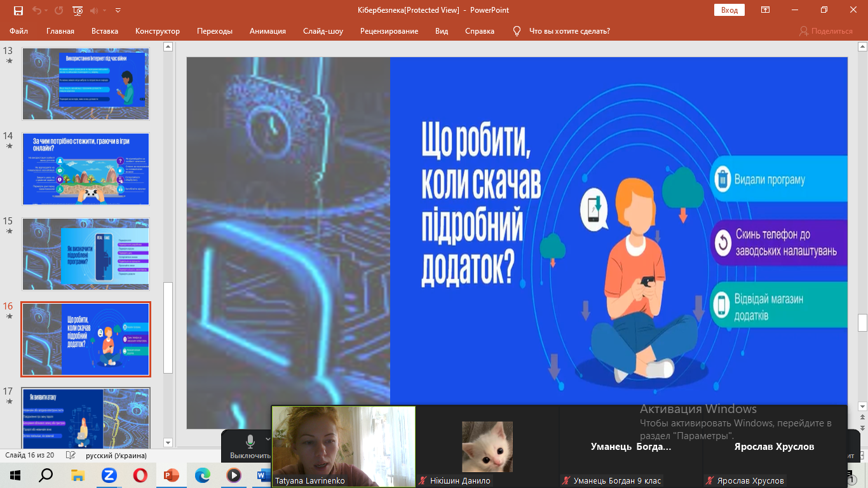
Task: Click 'Скинь телефон до заводських налаштувань' text
Action: click(786, 242)
